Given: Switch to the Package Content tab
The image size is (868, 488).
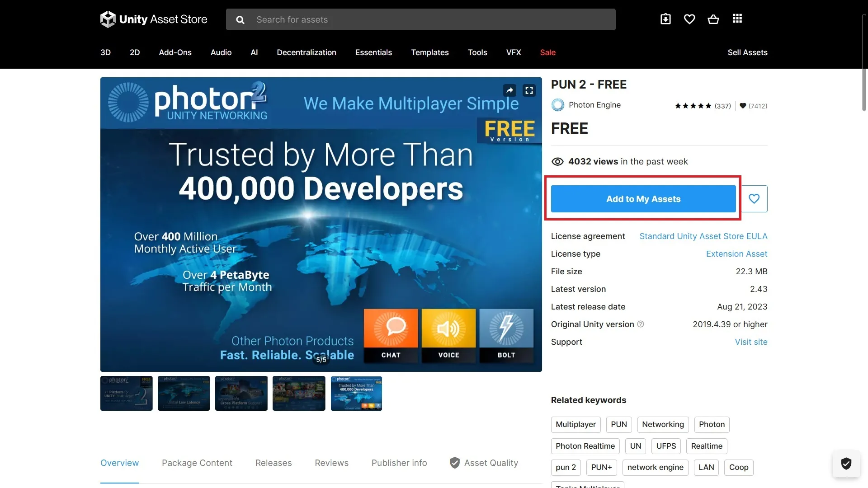Looking at the screenshot, I should coord(197,463).
